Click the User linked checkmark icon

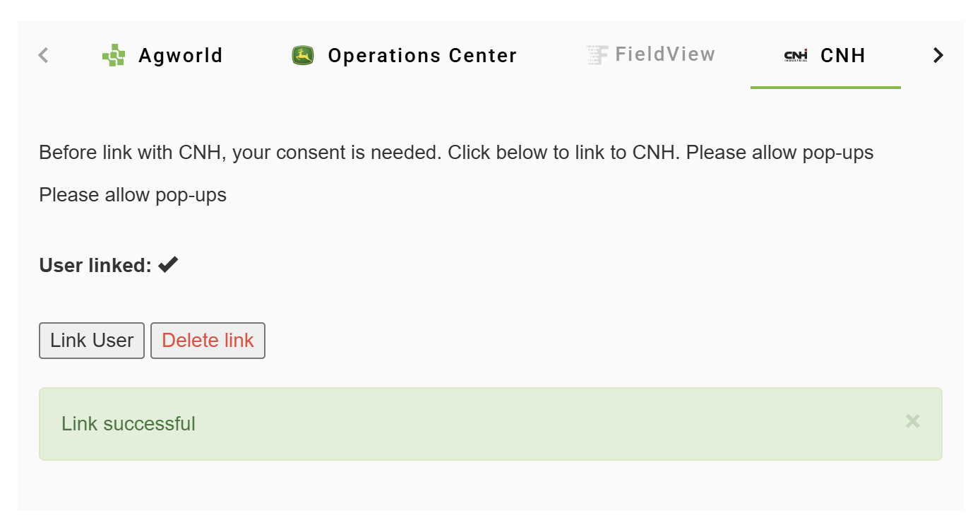168,265
